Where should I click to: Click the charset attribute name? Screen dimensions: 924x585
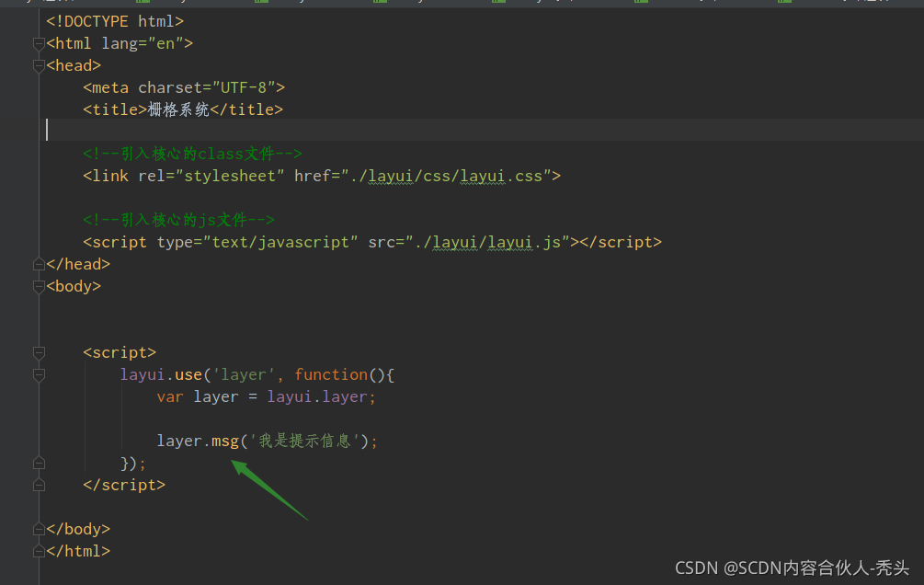tap(170, 88)
